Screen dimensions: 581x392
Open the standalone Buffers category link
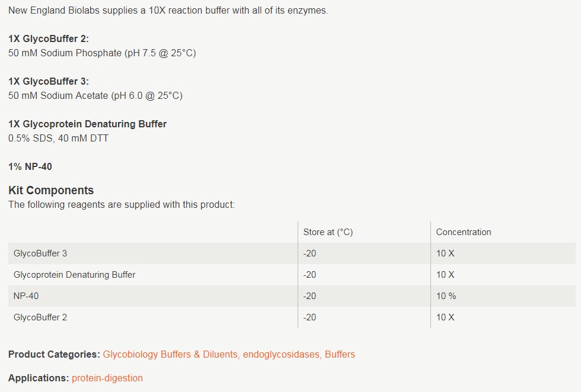click(x=340, y=354)
